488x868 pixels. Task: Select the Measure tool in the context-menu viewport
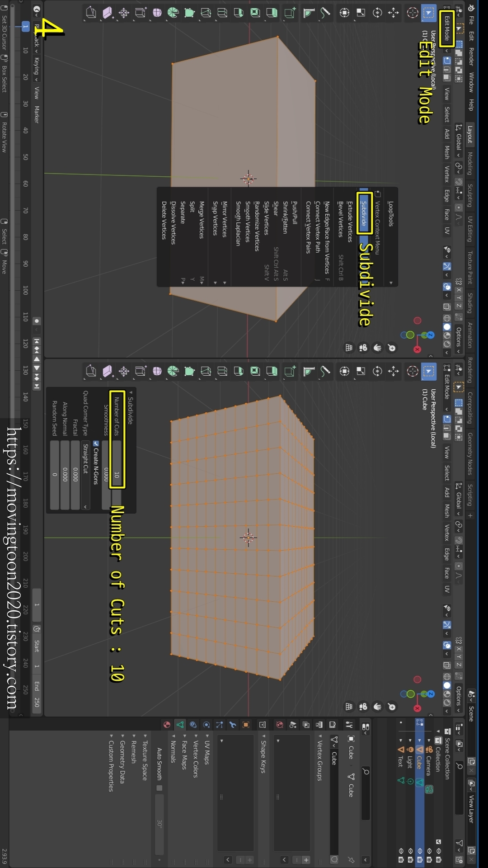click(309, 13)
